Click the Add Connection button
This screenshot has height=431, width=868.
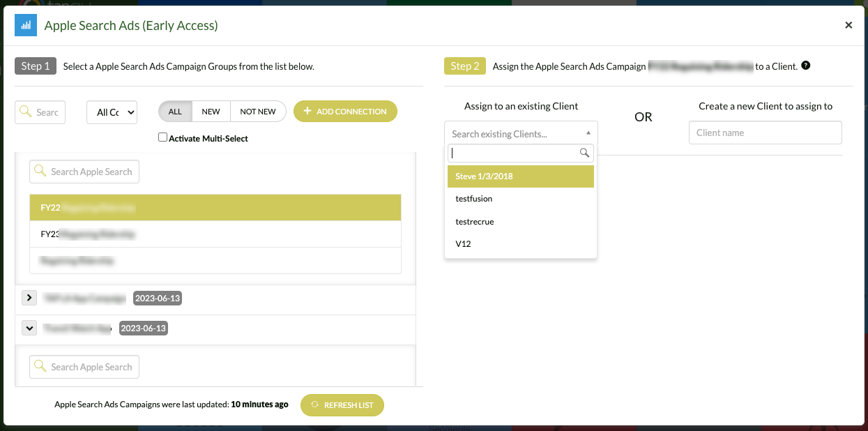point(345,112)
